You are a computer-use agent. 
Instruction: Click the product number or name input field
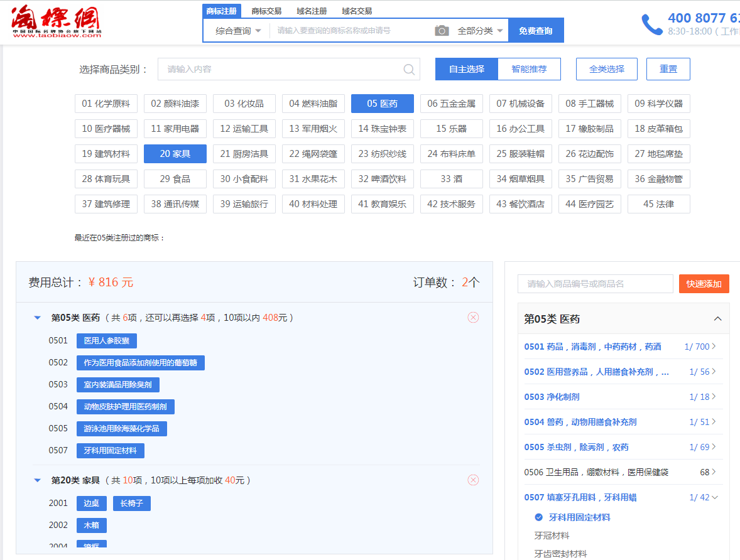tap(594, 284)
